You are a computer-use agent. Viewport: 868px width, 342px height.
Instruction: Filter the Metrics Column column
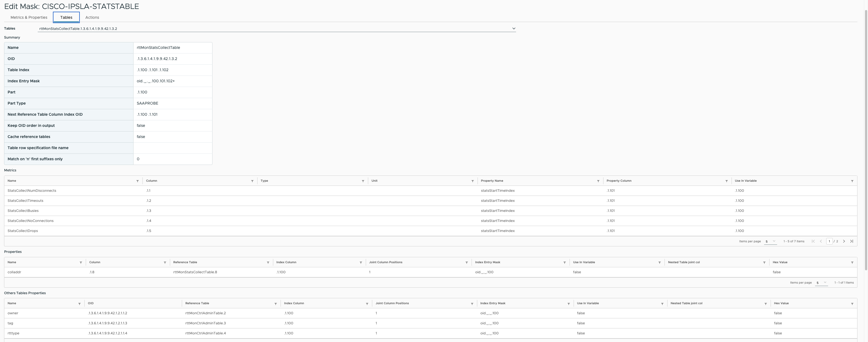click(x=252, y=181)
